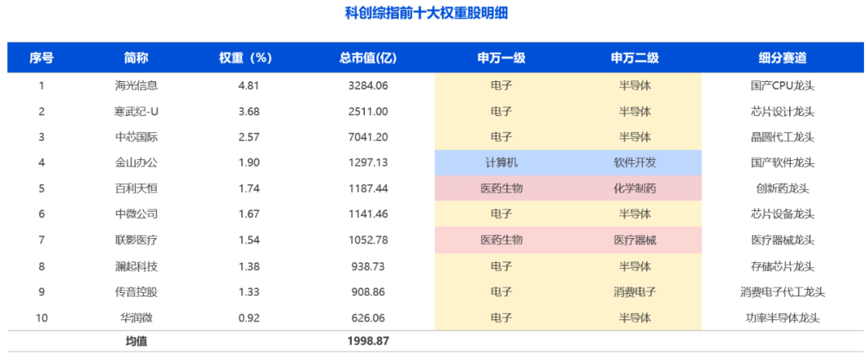The width and height of the screenshot is (868, 354).
Task: Click the 化学制药 cell
Action: click(x=635, y=189)
